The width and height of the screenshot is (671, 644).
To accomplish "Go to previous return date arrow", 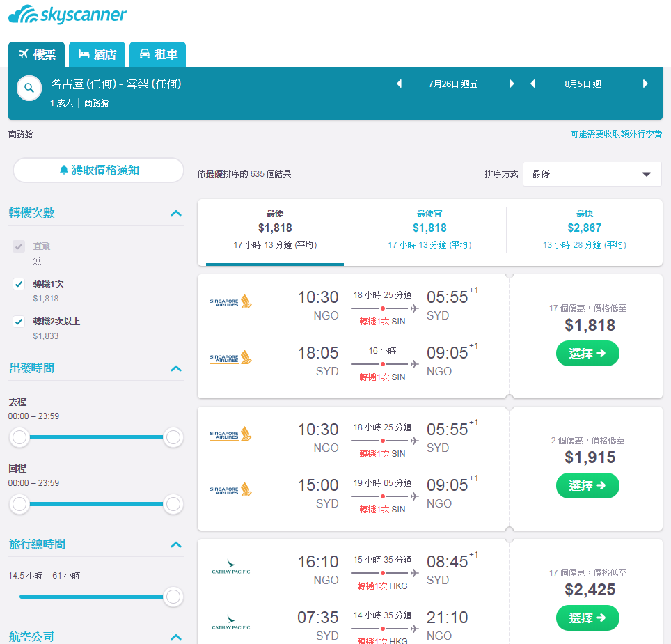I will coord(532,84).
